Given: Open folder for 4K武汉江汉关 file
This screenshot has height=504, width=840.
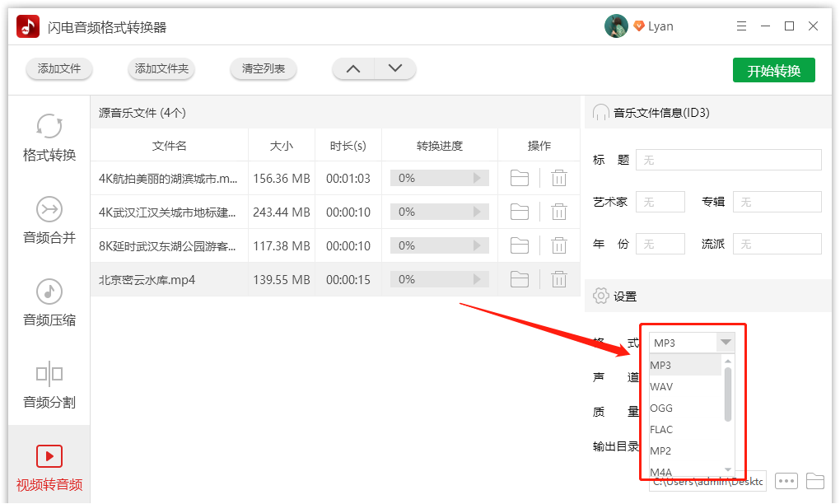Looking at the screenshot, I should [x=519, y=212].
